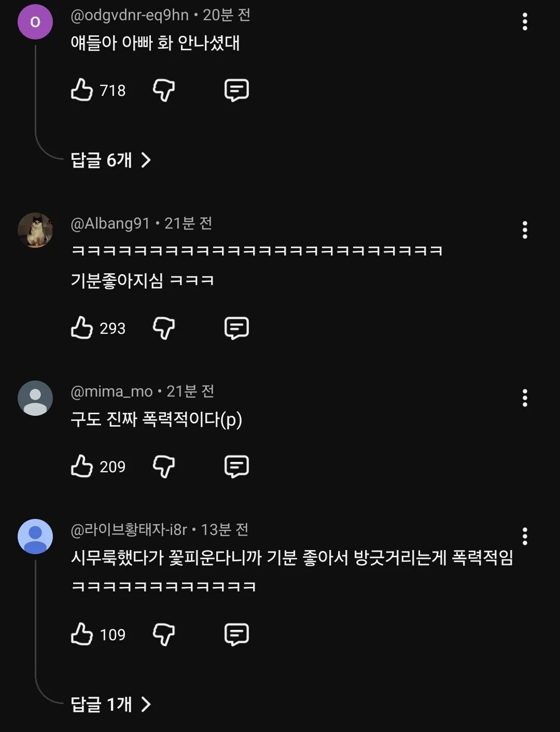This screenshot has width=560, height=732.
Task: Open @Albang91 cat profile picture
Action: (35, 230)
